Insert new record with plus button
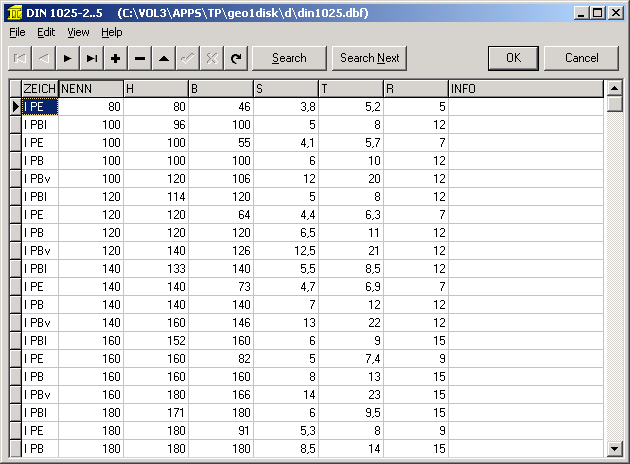The image size is (630, 464). (x=116, y=58)
